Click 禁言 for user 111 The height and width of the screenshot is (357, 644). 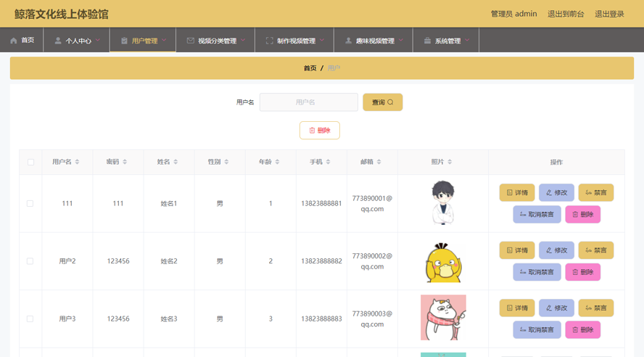click(596, 193)
